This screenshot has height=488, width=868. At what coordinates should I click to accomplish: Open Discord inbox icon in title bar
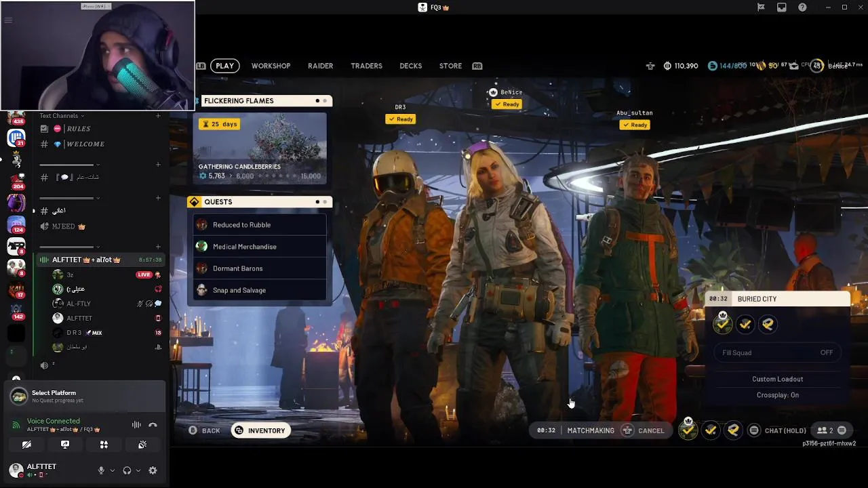point(782,7)
